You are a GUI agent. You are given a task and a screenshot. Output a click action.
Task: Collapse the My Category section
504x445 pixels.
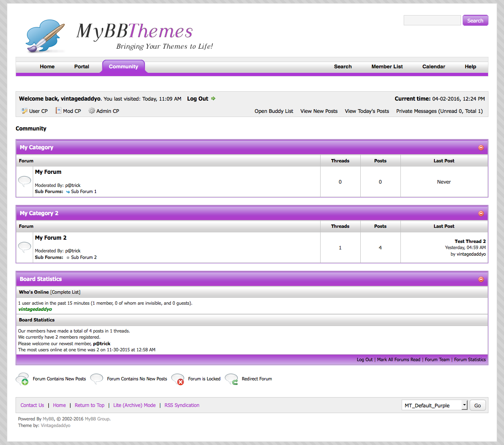click(x=481, y=148)
